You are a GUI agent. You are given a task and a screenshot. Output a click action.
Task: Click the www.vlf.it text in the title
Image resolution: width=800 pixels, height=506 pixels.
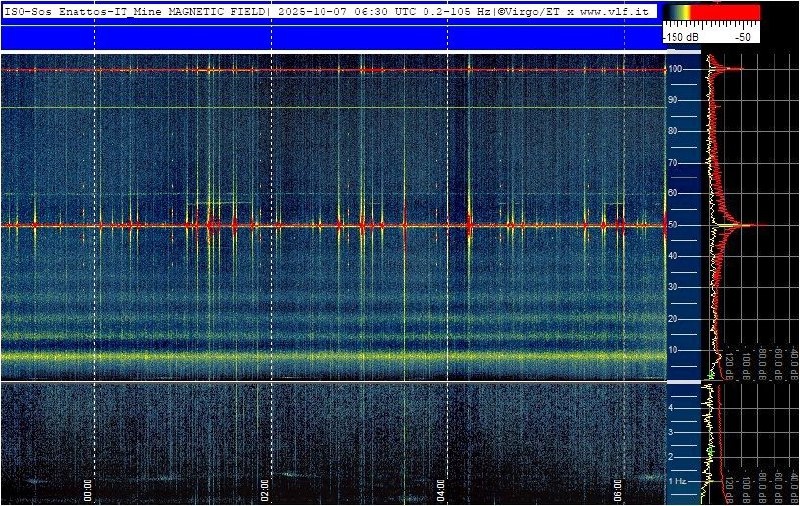point(614,11)
